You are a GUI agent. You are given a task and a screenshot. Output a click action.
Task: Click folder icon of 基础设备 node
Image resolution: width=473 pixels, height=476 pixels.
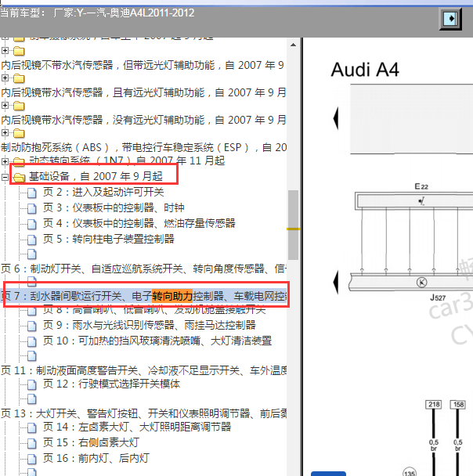[19, 177]
